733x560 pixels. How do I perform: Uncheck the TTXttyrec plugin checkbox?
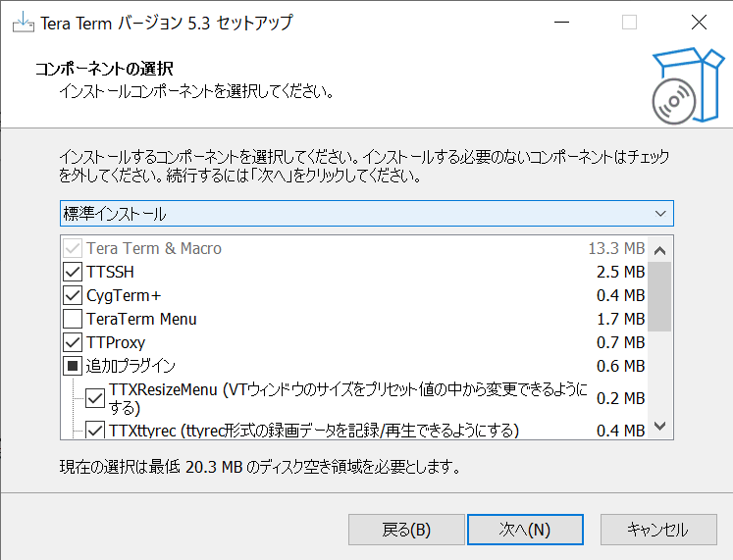pos(95,431)
